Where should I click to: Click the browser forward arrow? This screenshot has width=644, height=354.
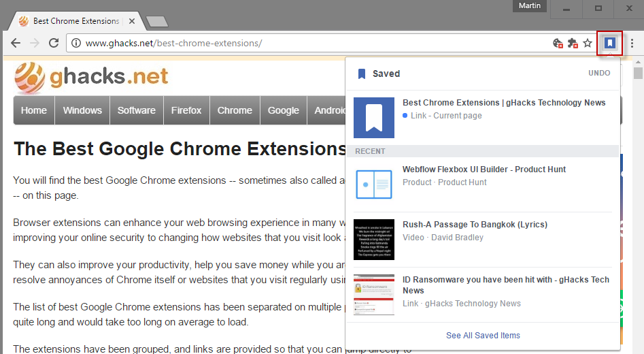click(35, 43)
